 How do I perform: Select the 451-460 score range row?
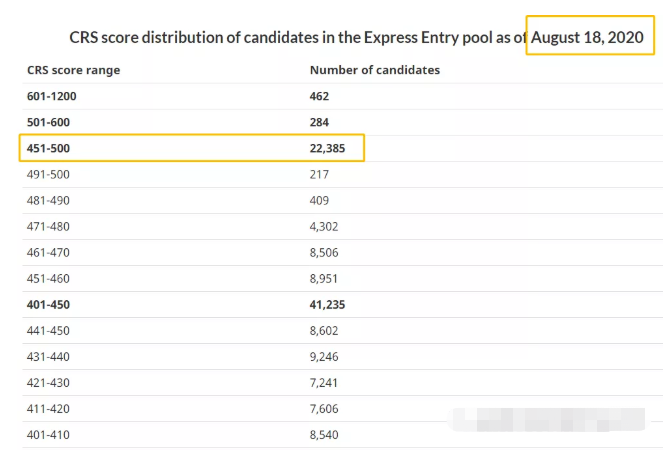(x=48, y=278)
